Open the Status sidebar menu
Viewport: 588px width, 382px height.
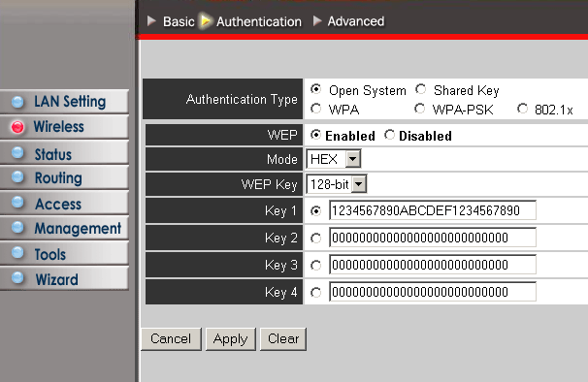coord(64,152)
